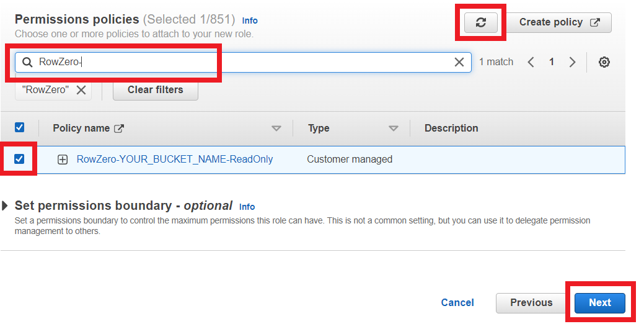Screen dimensions: 644x329
Task: Remove the "RowZero" filter chip
Action: [81, 90]
